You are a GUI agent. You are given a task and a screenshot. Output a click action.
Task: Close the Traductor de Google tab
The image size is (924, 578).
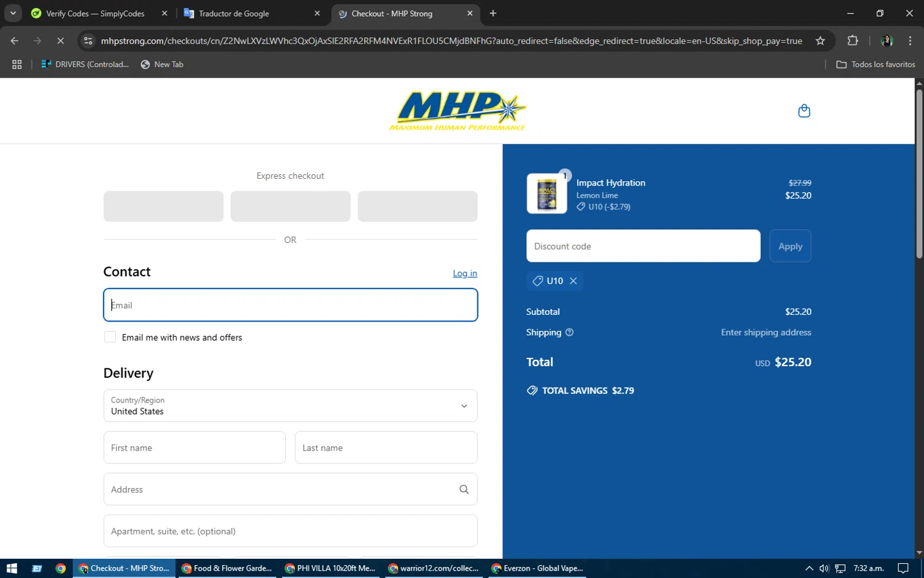pos(317,13)
